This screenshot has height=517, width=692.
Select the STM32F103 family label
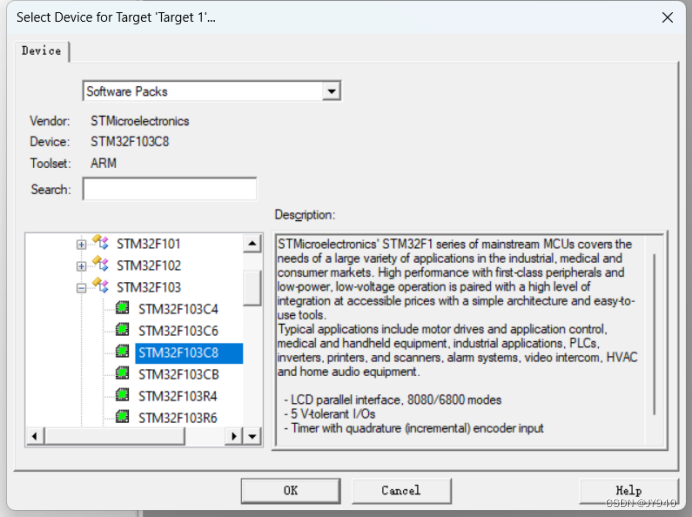click(148, 287)
